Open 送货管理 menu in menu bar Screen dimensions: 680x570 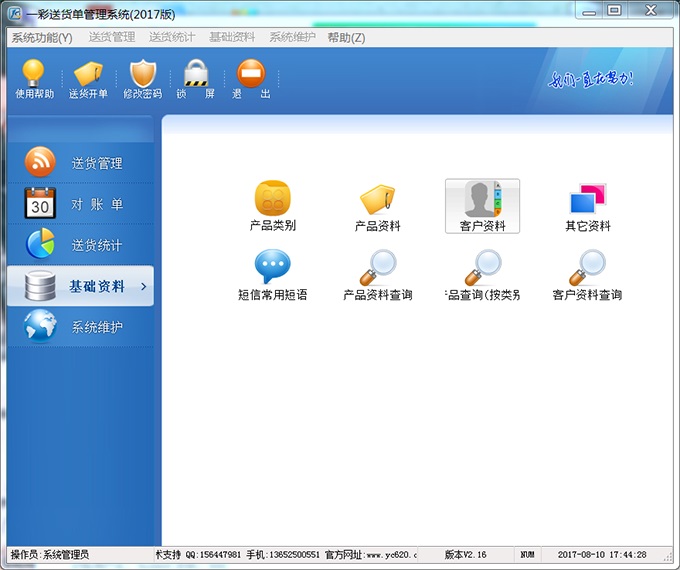[x=112, y=37]
